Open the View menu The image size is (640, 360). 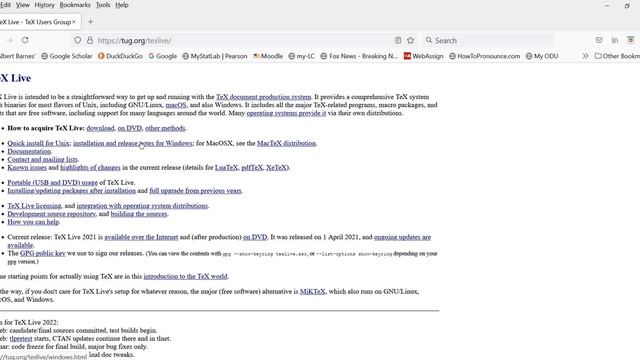click(22, 5)
